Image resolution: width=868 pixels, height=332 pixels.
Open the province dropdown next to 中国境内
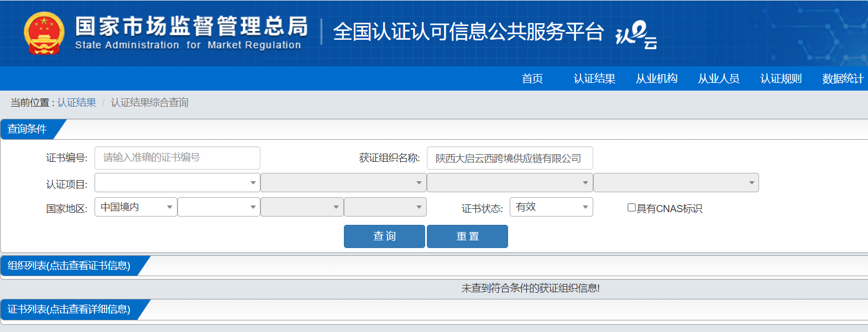[x=219, y=207]
